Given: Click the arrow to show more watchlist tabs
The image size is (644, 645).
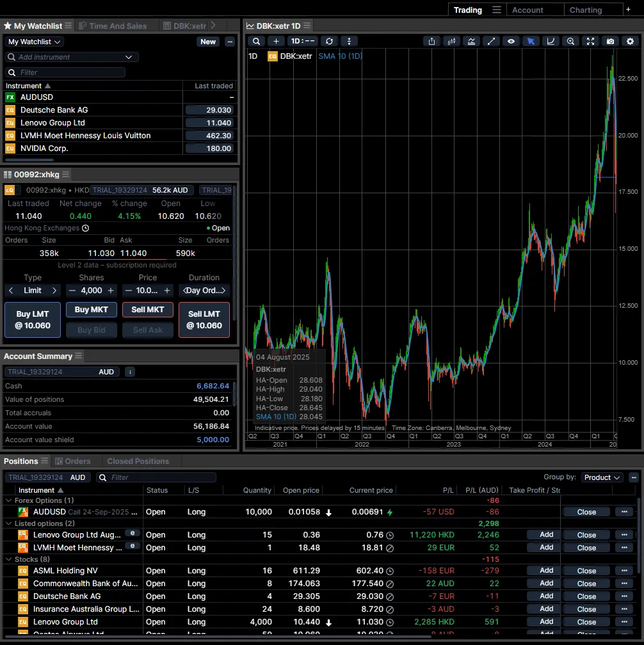Looking at the screenshot, I should click(x=213, y=26).
